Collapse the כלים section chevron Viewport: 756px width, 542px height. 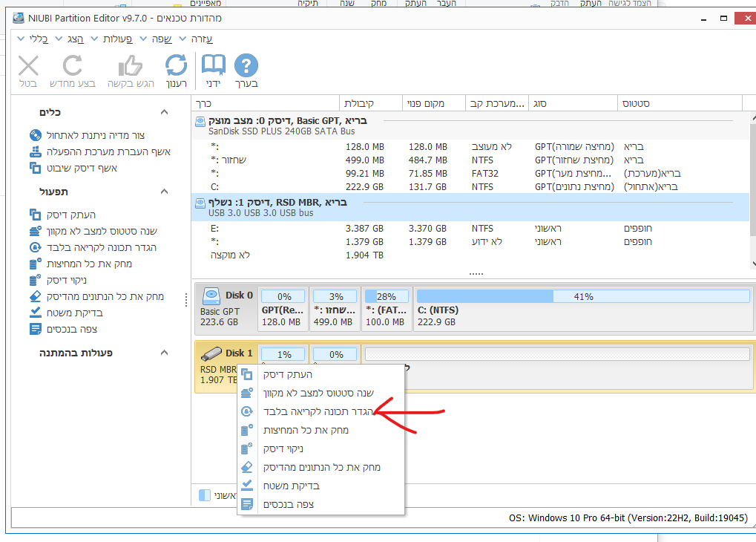click(x=165, y=112)
